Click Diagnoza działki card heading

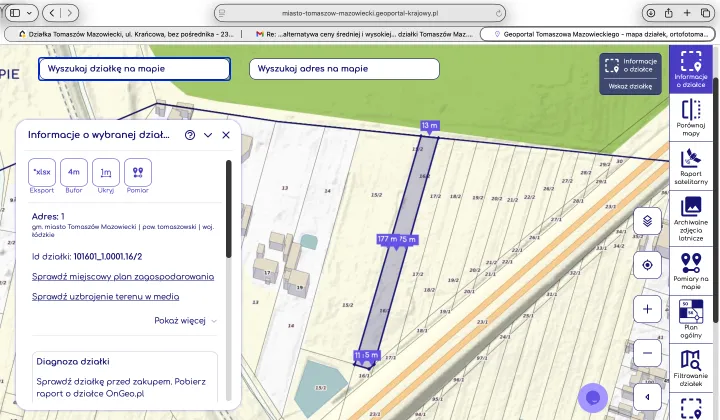[x=73, y=362]
